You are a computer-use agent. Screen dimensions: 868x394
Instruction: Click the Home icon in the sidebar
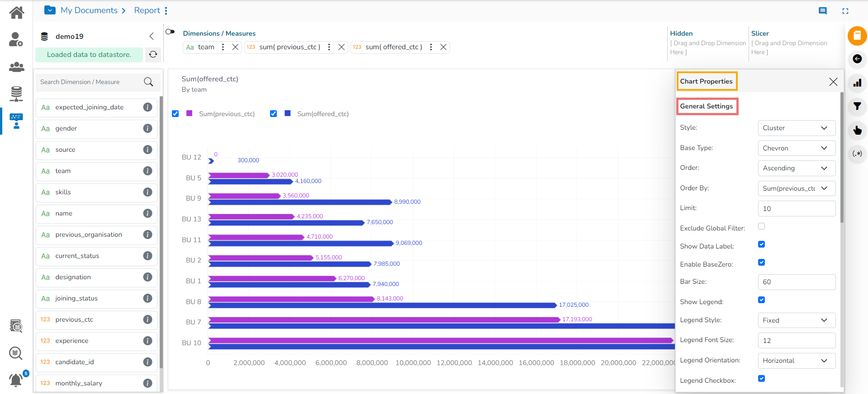[16, 12]
